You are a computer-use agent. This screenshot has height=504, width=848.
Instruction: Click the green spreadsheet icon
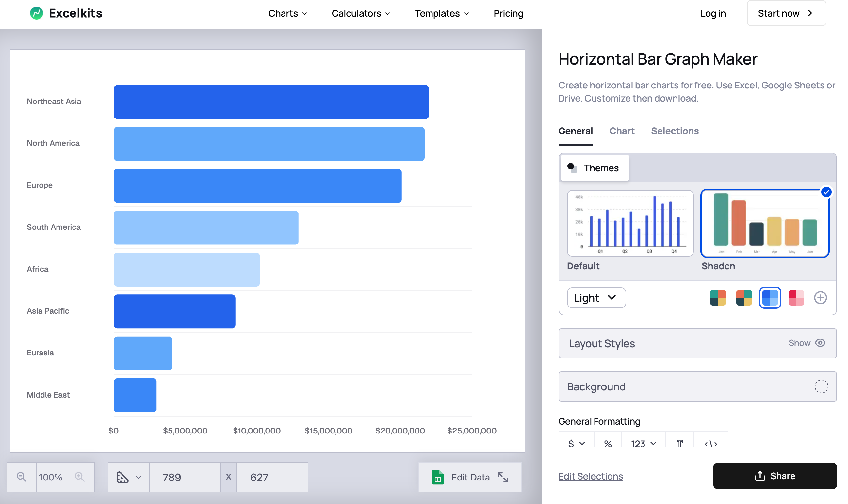click(x=437, y=477)
